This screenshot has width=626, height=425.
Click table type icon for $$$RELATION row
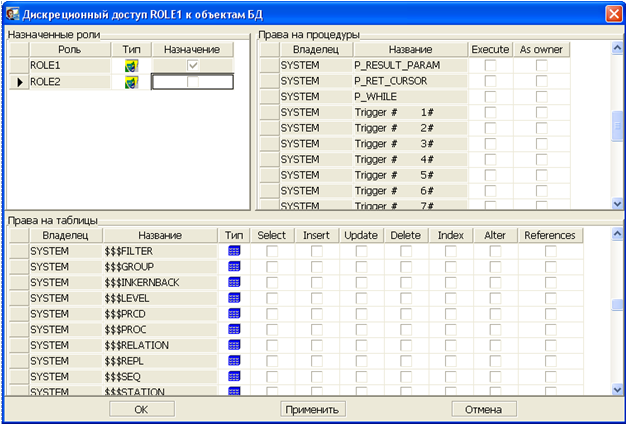(x=234, y=345)
